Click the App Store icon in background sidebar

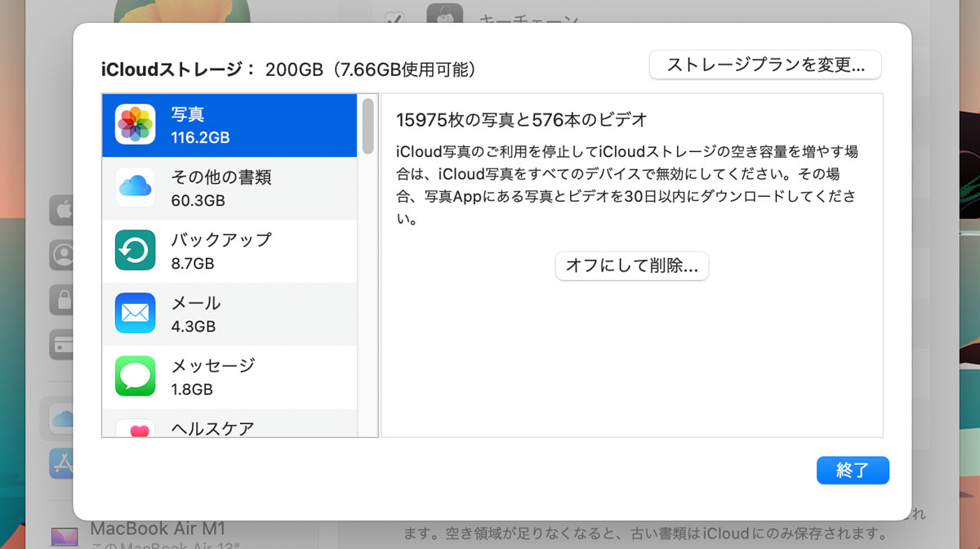pyautogui.click(x=62, y=463)
